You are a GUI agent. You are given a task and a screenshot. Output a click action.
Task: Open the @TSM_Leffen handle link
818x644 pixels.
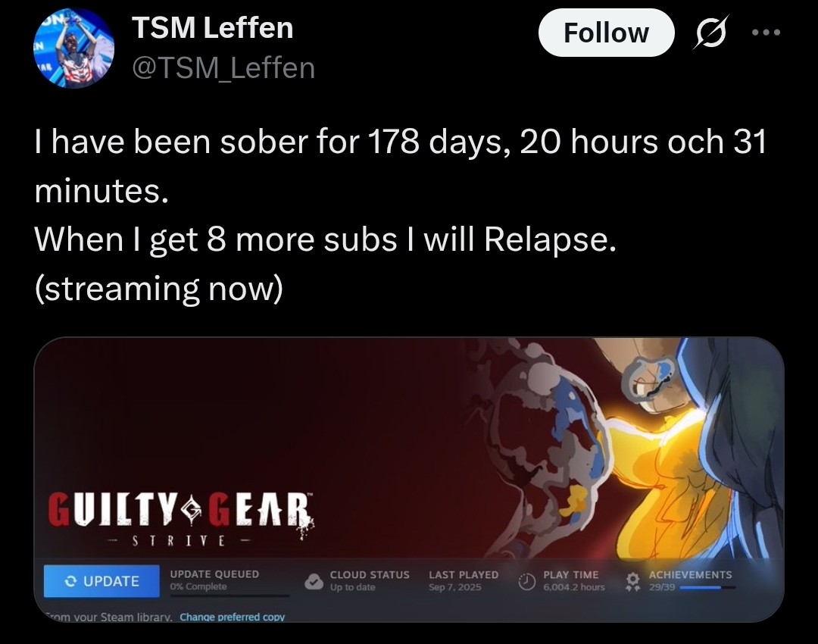coord(223,68)
